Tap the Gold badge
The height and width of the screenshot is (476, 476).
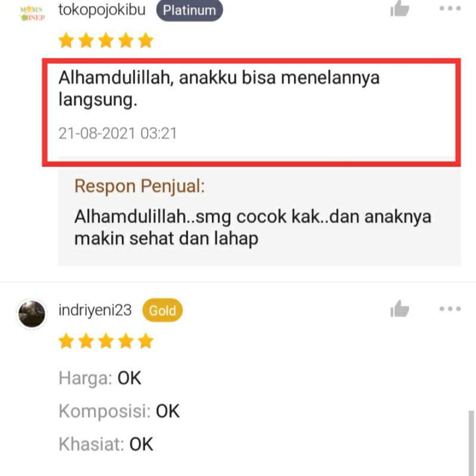[162, 310]
